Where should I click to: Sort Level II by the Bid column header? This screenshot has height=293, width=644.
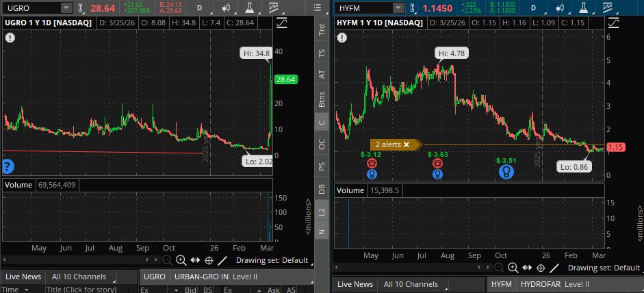191,290
